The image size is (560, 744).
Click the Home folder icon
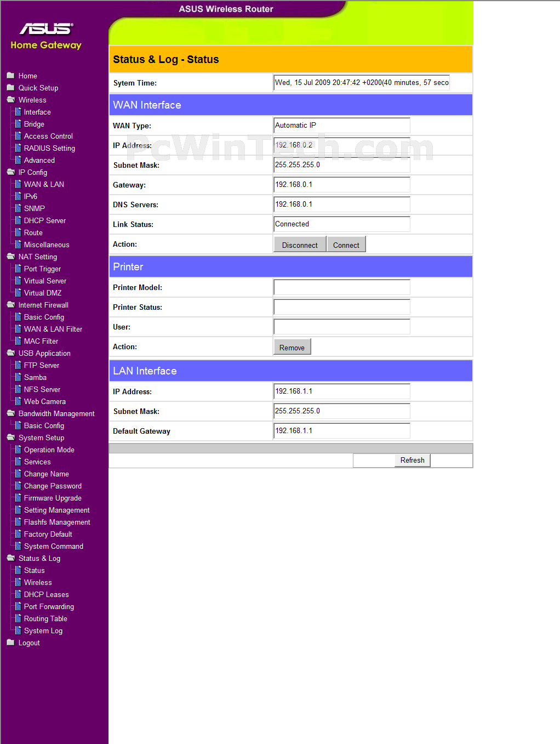(10, 76)
